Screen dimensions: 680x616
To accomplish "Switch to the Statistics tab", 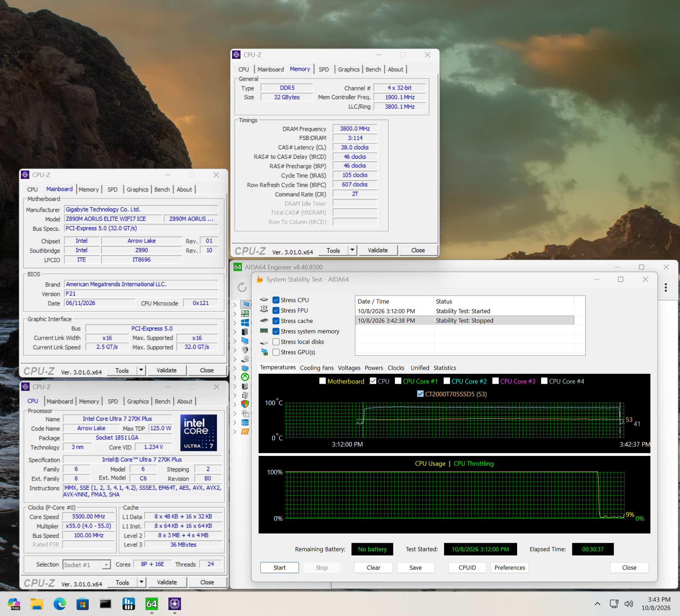I will click(x=445, y=368).
